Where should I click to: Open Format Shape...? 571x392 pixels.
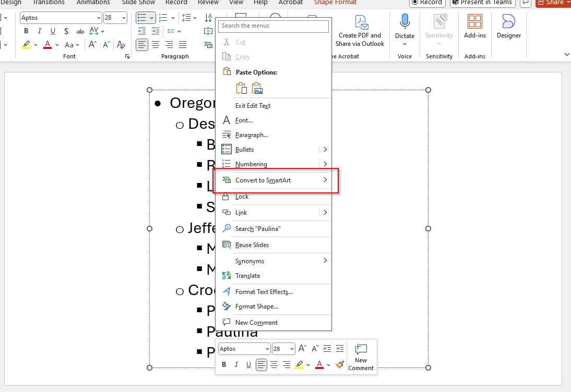click(273, 307)
